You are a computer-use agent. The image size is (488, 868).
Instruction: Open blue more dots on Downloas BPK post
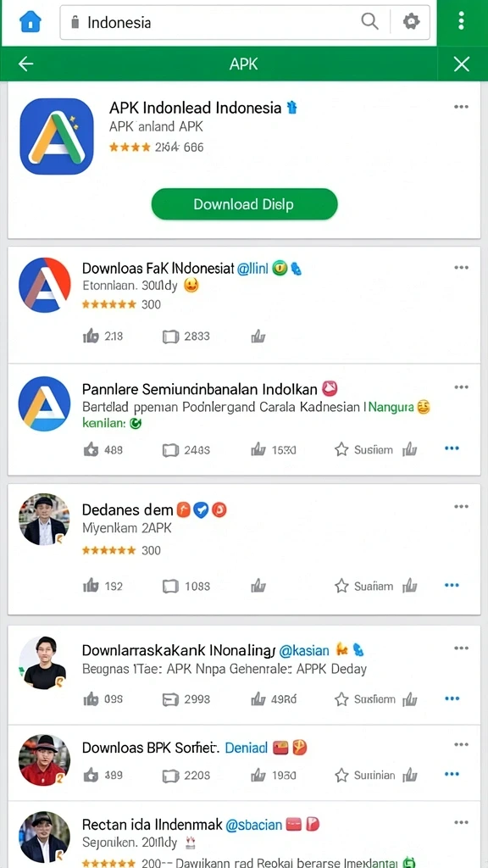click(452, 773)
